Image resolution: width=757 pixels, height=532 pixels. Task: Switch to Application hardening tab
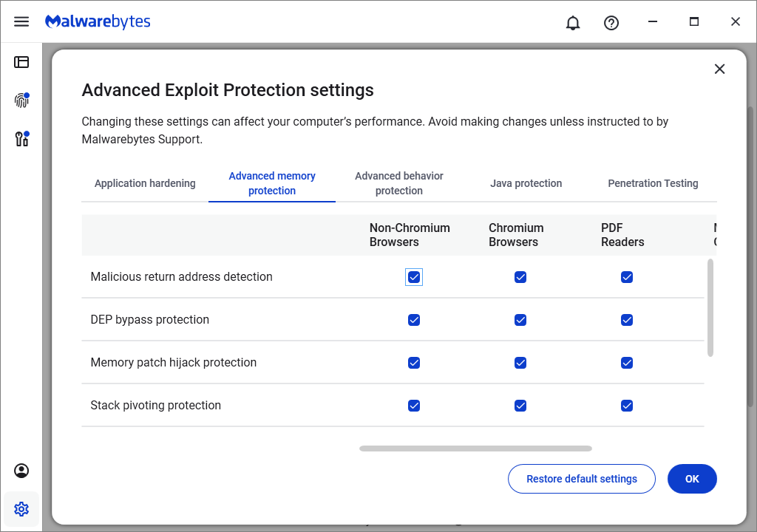click(x=145, y=183)
